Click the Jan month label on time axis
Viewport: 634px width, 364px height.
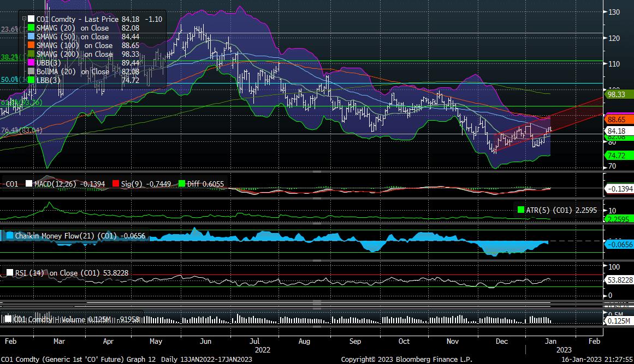tap(550, 342)
